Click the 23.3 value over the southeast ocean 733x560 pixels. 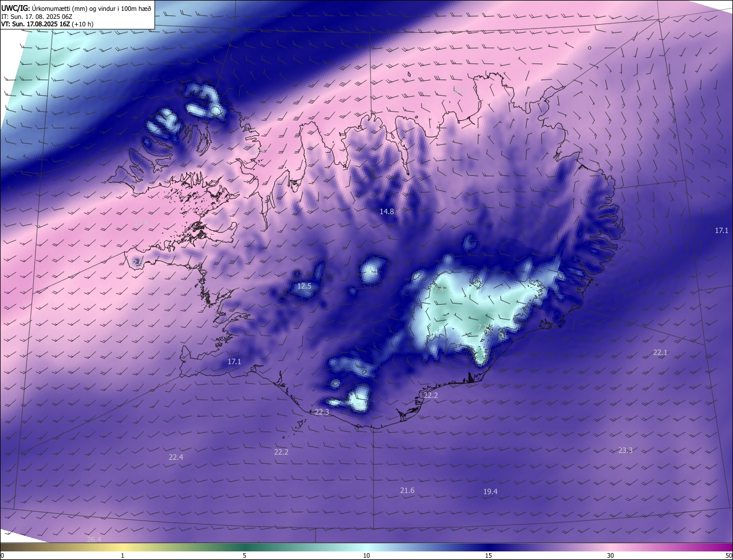click(x=625, y=450)
